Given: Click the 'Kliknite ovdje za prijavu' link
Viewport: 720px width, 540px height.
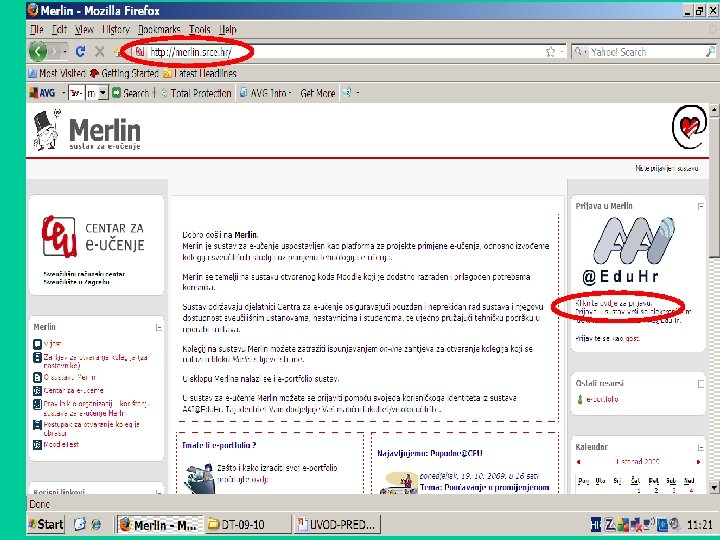Looking at the screenshot, I should coord(613,304).
